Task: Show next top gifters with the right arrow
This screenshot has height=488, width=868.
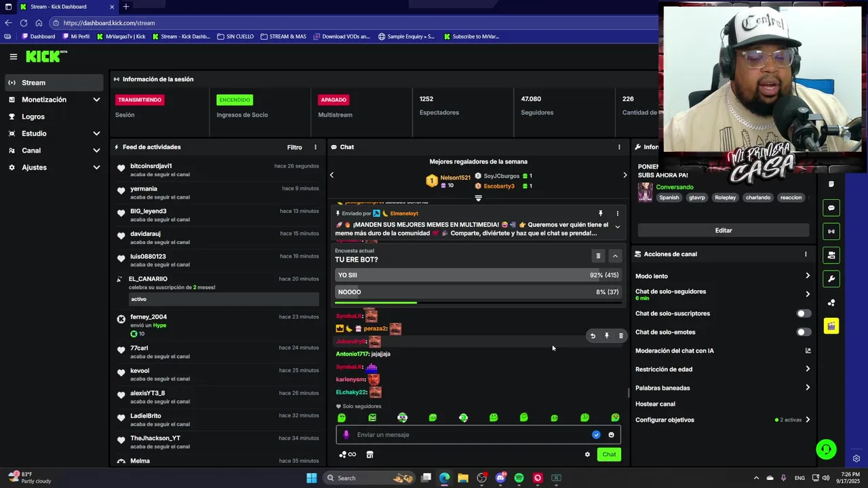Action: (625, 175)
